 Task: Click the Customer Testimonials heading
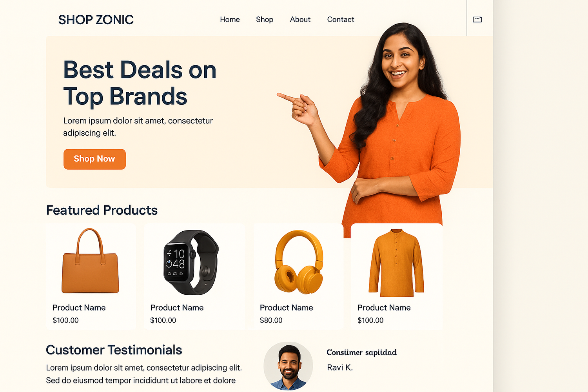click(x=114, y=350)
